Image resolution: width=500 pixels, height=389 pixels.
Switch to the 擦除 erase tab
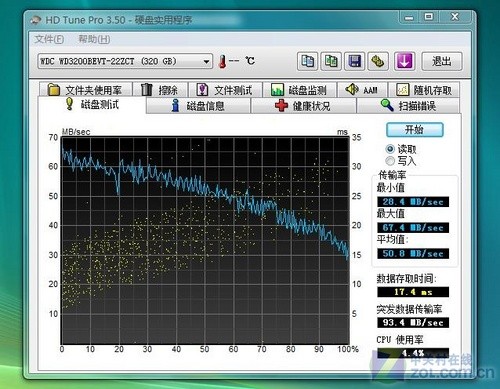[x=160, y=90]
